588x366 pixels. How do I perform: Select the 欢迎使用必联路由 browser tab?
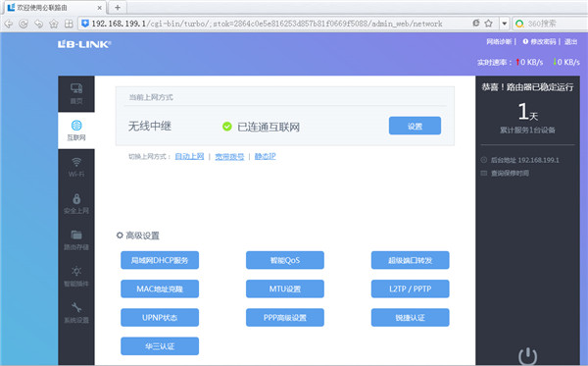(x=54, y=8)
